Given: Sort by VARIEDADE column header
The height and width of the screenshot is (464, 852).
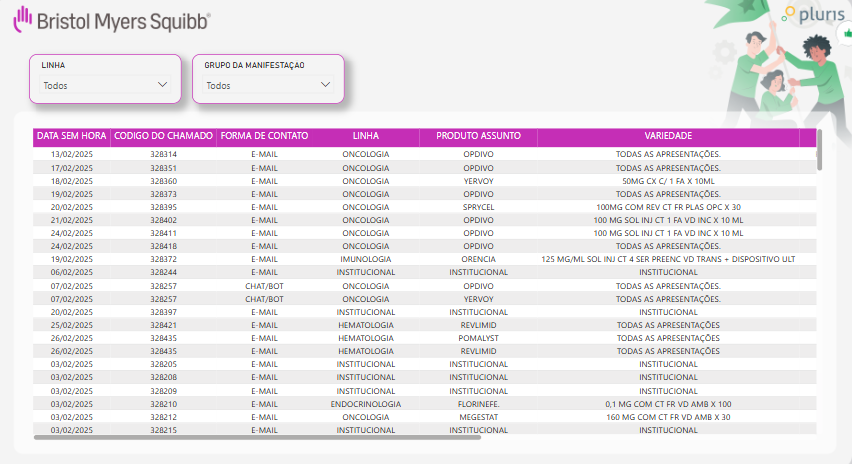Looking at the screenshot, I should (x=668, y=136).
